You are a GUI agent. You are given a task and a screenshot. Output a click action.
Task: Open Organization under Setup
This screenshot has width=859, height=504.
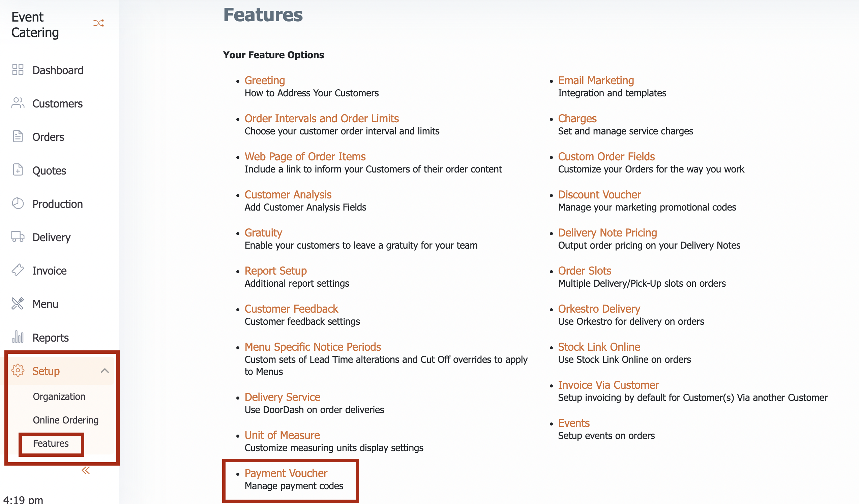[x=59, y=397]
